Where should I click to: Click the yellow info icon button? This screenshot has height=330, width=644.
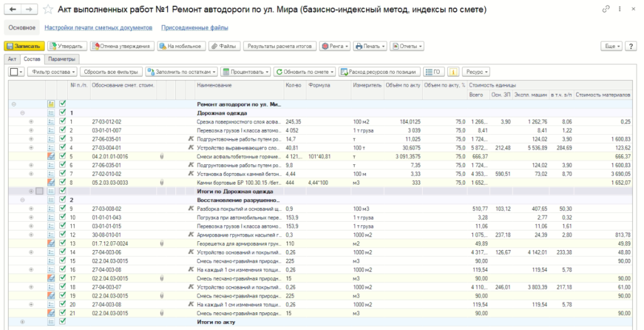coord(452,72)
